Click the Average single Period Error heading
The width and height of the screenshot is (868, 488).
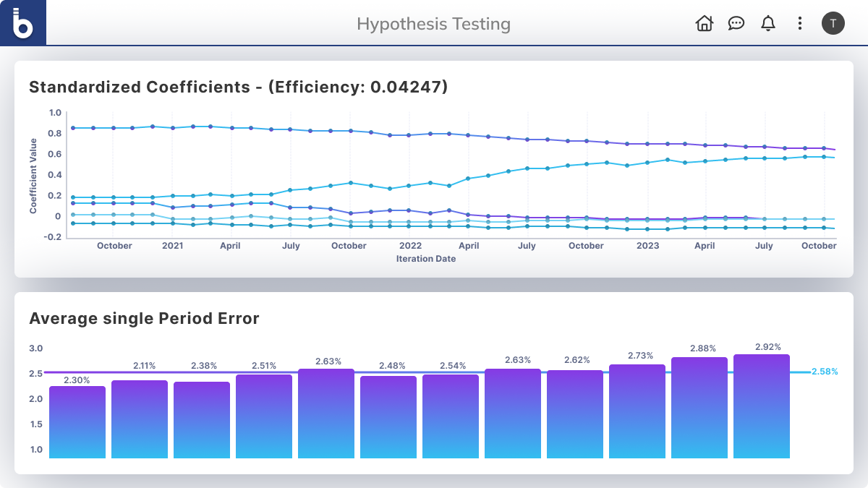pos(144,318)
